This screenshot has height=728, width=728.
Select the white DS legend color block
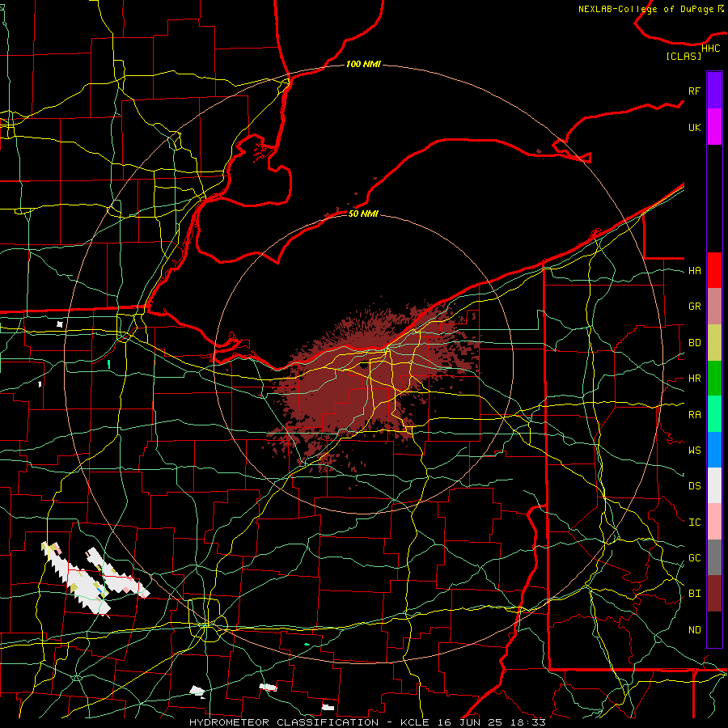(x=714, y=485)
